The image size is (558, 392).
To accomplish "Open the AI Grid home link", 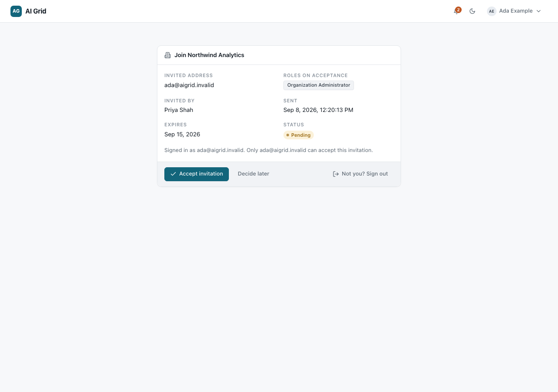I will point(28,11).
